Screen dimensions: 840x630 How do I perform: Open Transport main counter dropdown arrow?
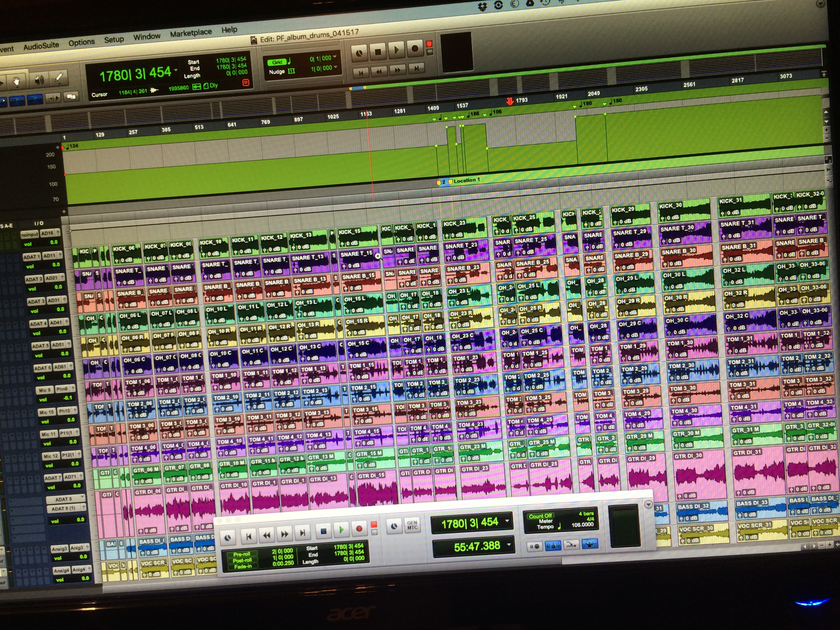click(507, 521)
